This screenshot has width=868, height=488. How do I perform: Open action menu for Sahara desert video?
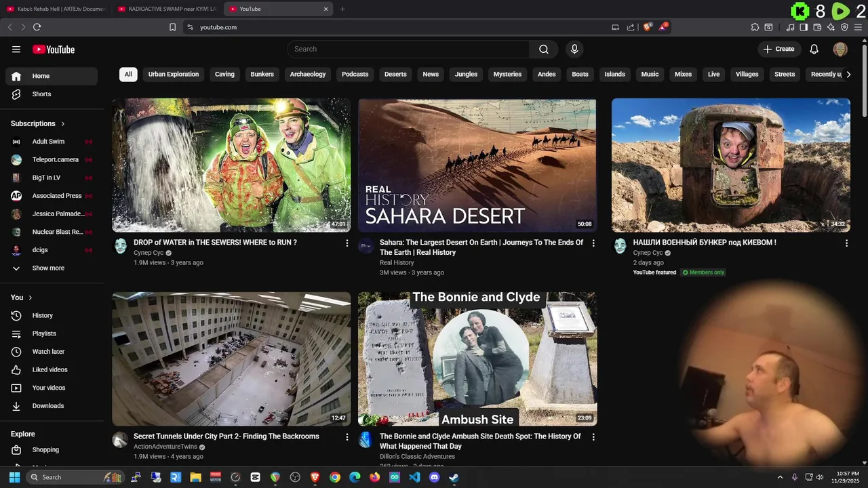593,243
